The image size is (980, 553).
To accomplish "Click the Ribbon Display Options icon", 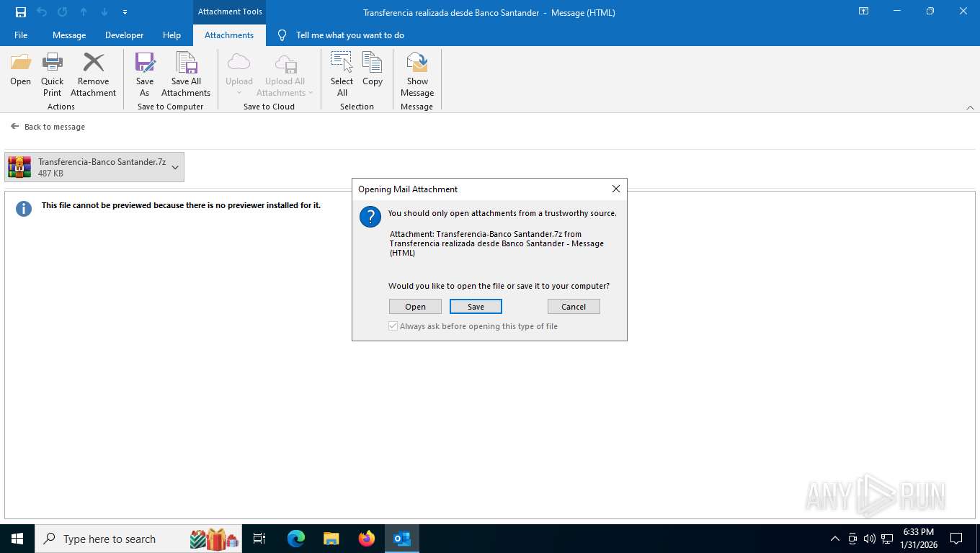I will click(863, 12).
